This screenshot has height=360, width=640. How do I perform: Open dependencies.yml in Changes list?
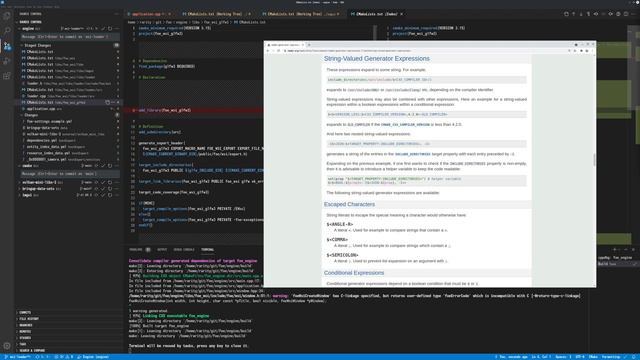(69, 140)
